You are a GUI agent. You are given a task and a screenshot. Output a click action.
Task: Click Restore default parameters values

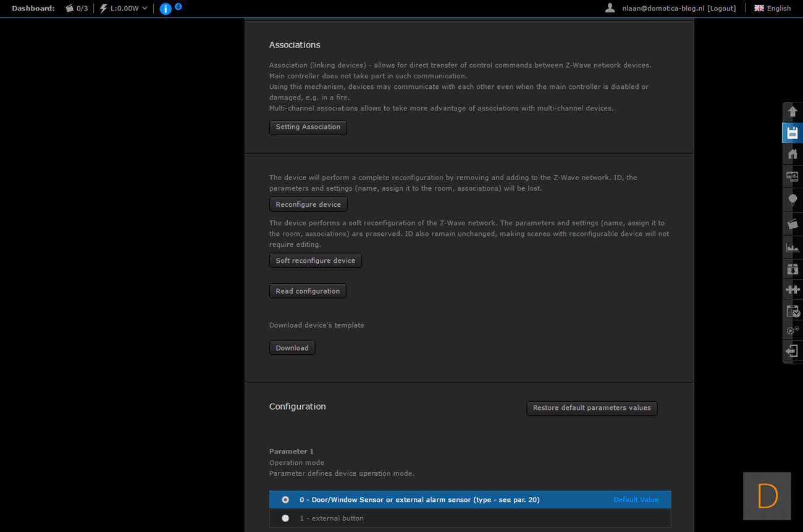pyautogui.click(x=591, y=408)
